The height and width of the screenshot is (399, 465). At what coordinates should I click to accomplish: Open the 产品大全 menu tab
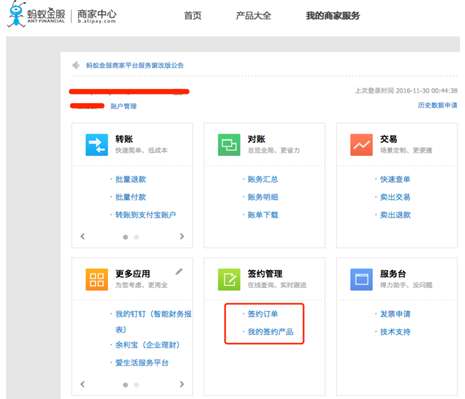tap(253, 16)
